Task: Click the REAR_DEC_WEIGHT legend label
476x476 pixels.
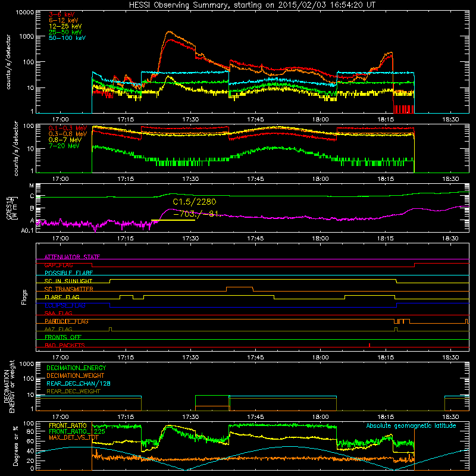Action: pyautogui.click(x=73, y=392)
